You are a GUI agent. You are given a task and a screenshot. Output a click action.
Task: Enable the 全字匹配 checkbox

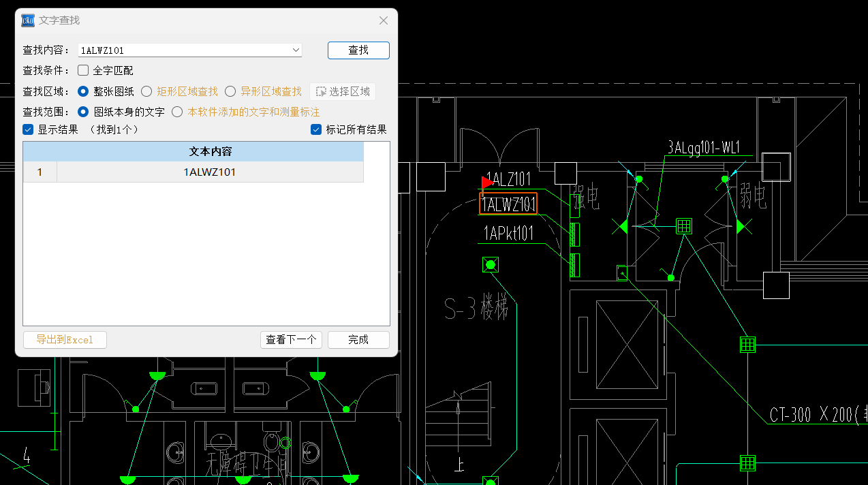[x=83, y=70]
